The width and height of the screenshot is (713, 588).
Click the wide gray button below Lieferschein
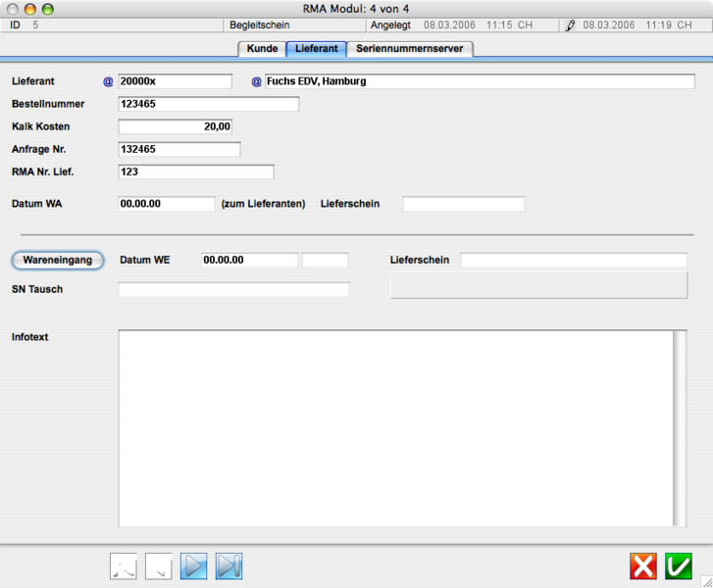(538, 285)
